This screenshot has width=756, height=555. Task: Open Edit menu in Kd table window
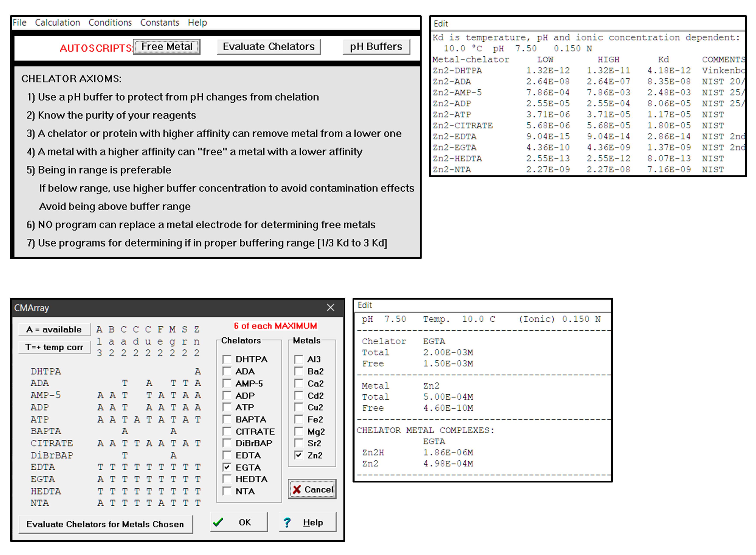coord(441,24)
